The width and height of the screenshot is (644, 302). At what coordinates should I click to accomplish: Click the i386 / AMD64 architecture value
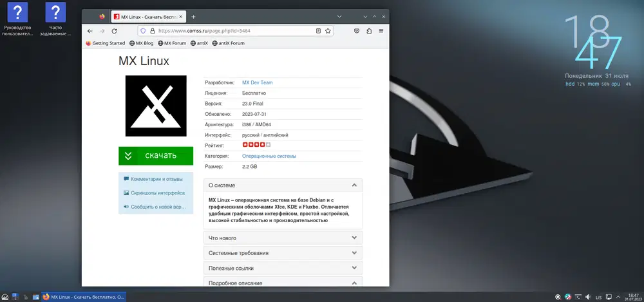(257, 124)
